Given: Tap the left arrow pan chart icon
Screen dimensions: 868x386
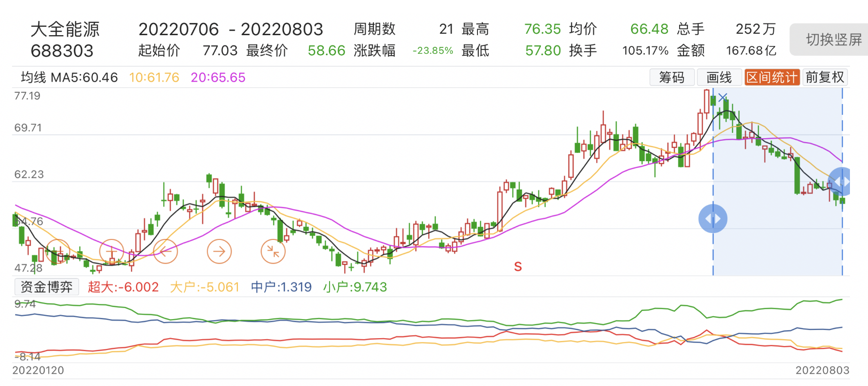Looking at the screenshot, I should coord(165,252).
